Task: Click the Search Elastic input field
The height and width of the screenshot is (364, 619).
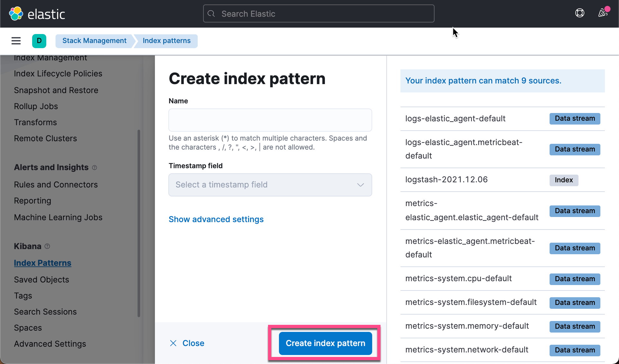Action: click(318, 13)
